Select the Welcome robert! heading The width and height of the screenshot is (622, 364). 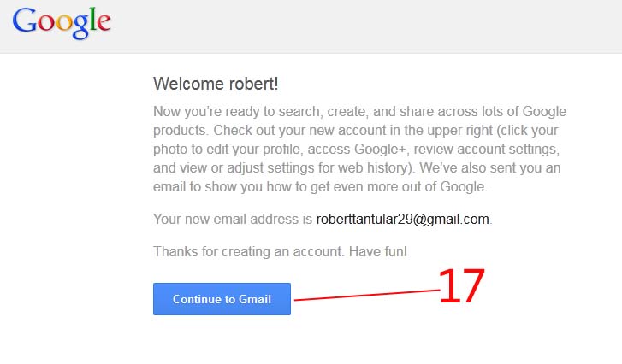click(x=216, y=84)
